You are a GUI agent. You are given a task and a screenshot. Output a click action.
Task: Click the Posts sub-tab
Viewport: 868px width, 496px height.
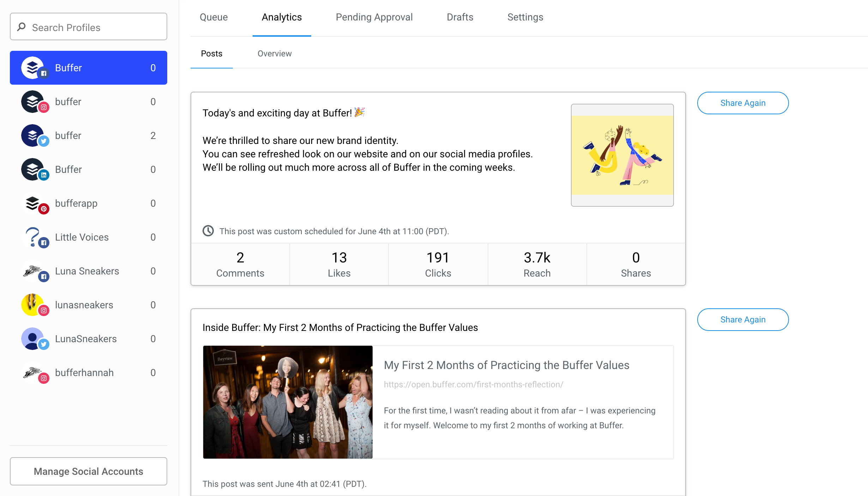click(x=212, y=53)
